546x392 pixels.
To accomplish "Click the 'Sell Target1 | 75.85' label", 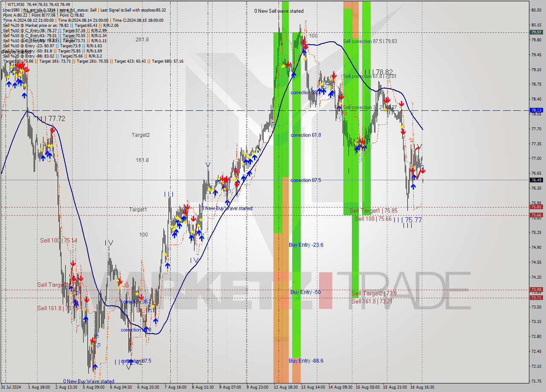I will (x=373, y=211).
